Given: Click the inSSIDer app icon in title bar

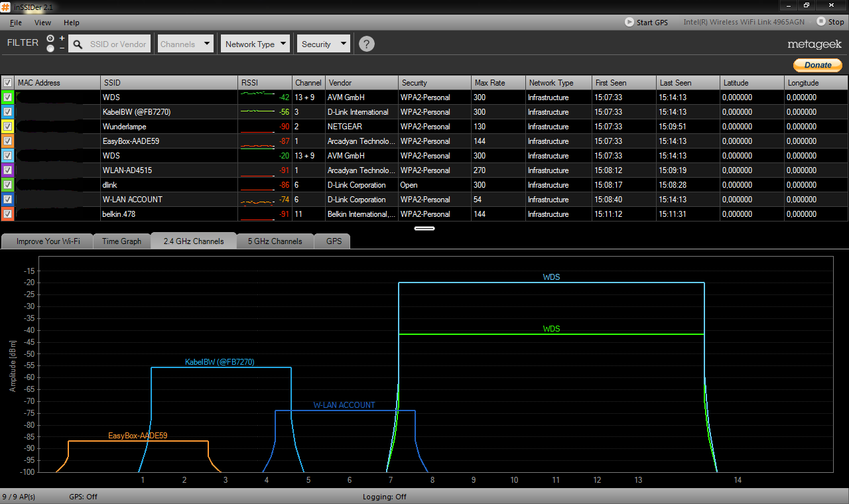Looking at the screenshot, I should (6, 6).
